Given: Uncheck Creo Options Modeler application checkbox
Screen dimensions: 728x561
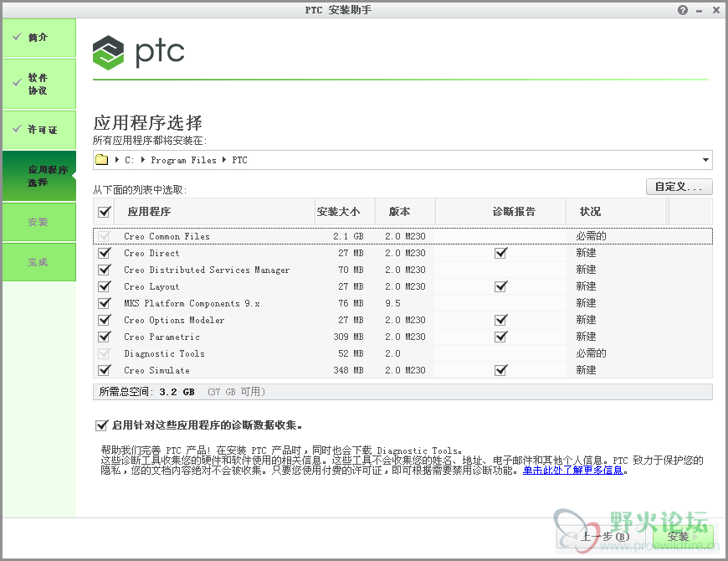Looking at the screenshot, I should [105, 320].
